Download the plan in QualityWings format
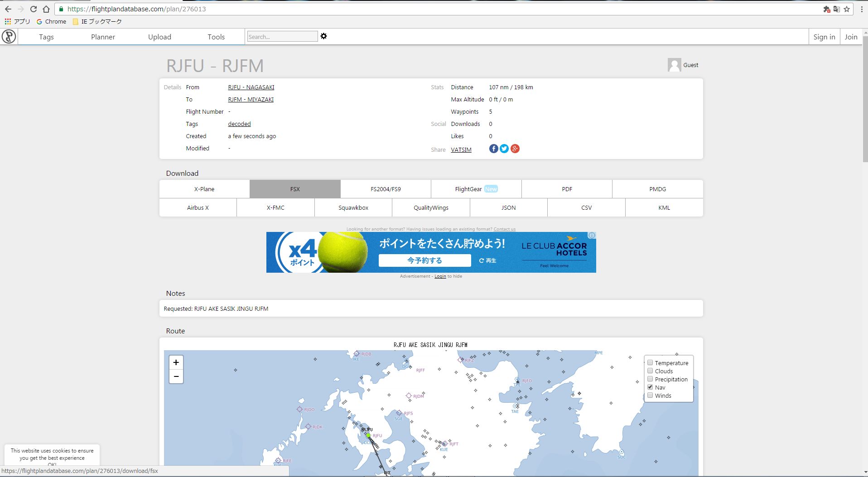 pos(431,207)
